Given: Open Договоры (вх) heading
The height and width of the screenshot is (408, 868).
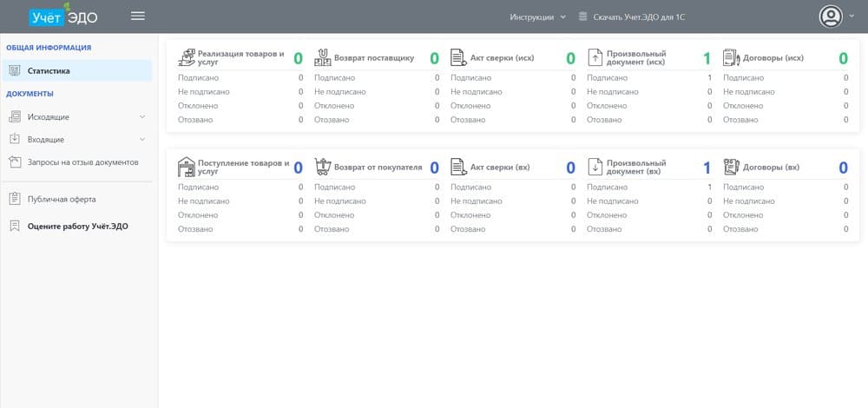Looking at the screenshot, I should 771,168.
